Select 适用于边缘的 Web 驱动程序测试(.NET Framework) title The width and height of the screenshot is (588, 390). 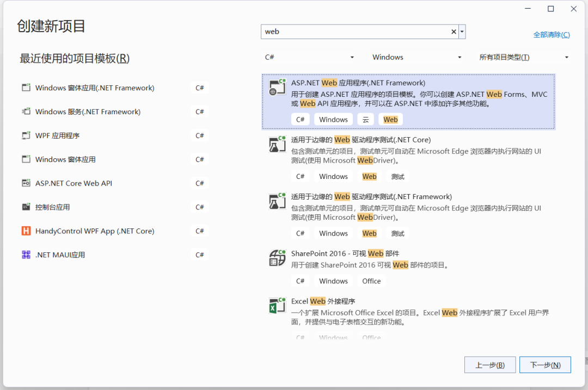tap(371, 197)
